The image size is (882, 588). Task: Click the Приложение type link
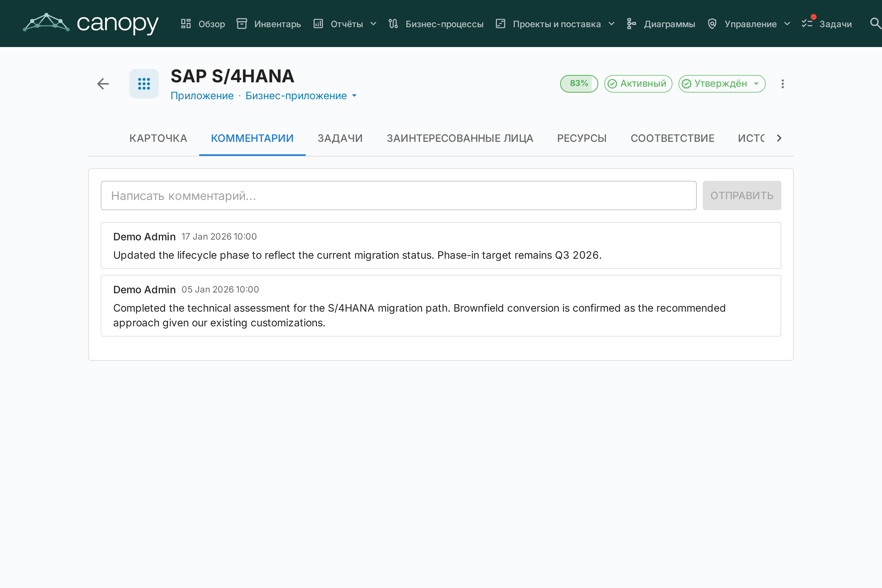pyautogui.click(x=202, y=96)
